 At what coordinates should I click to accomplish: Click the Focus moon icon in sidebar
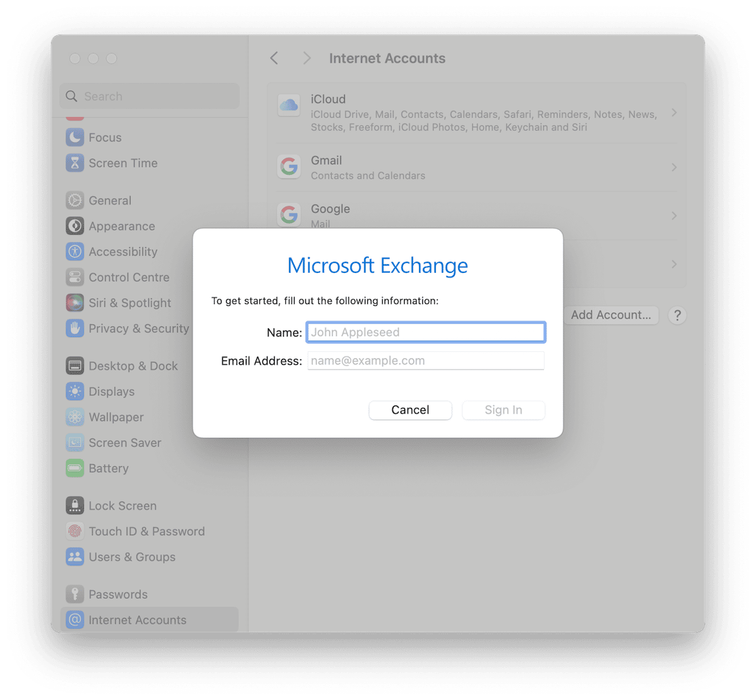click(75, 137)
